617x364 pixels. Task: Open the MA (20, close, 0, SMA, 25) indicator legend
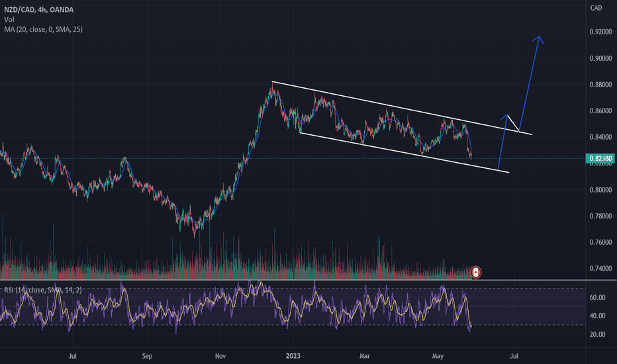click(43, 30)
